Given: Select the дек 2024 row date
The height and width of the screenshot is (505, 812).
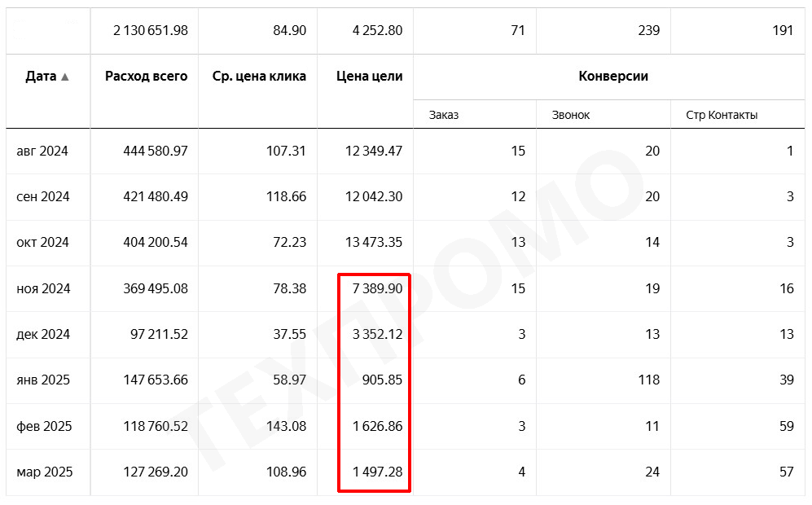Looking at the screenshot, I should [43, 334].
